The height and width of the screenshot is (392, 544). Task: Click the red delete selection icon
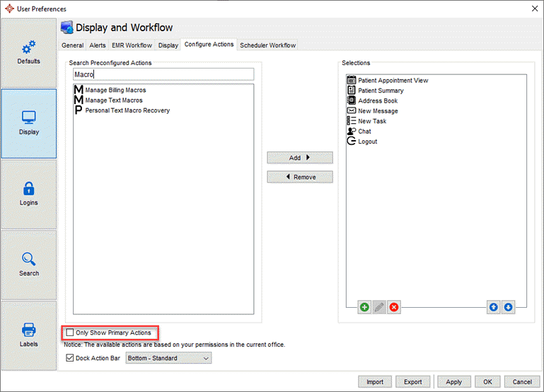coord(394,307)
